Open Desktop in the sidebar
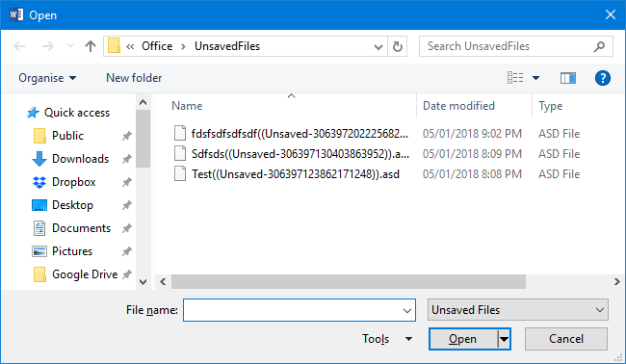 tap(72, 205)
